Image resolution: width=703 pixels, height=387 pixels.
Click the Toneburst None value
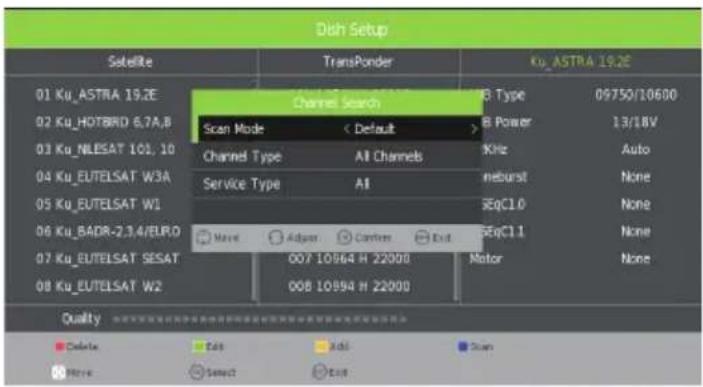coord(636,177)
